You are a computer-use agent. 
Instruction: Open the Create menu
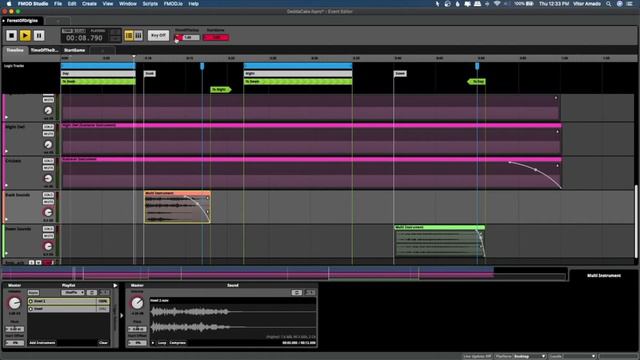(x=89, y=4)
